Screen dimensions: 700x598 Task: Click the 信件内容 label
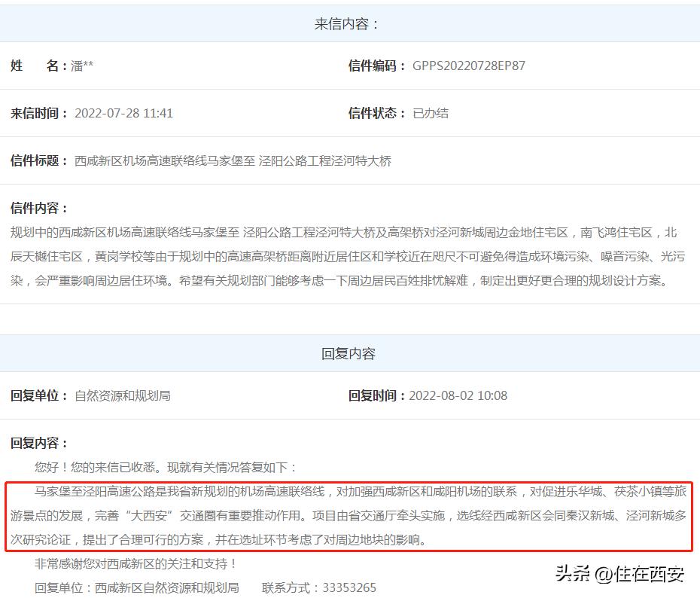[x=39, y=208]
